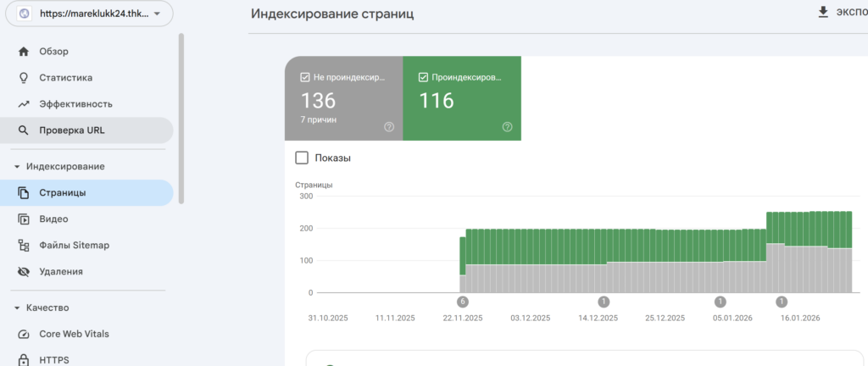The image size is (868, 366).
Task: Click the Core Web Vitals gauge icon
Action: pyautogui.click(x=24, y=334)
